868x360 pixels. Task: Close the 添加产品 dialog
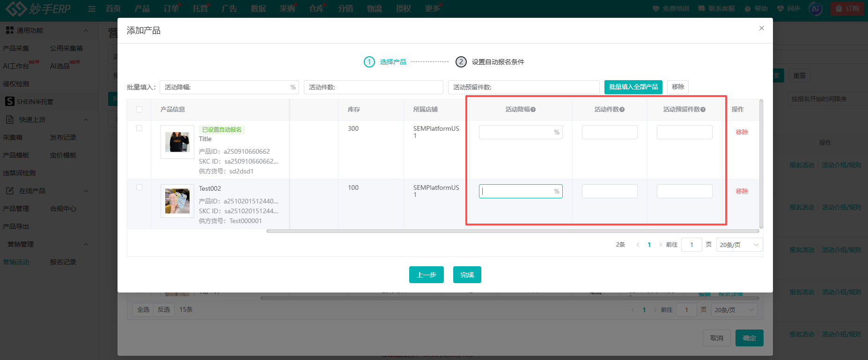point(762,28)
